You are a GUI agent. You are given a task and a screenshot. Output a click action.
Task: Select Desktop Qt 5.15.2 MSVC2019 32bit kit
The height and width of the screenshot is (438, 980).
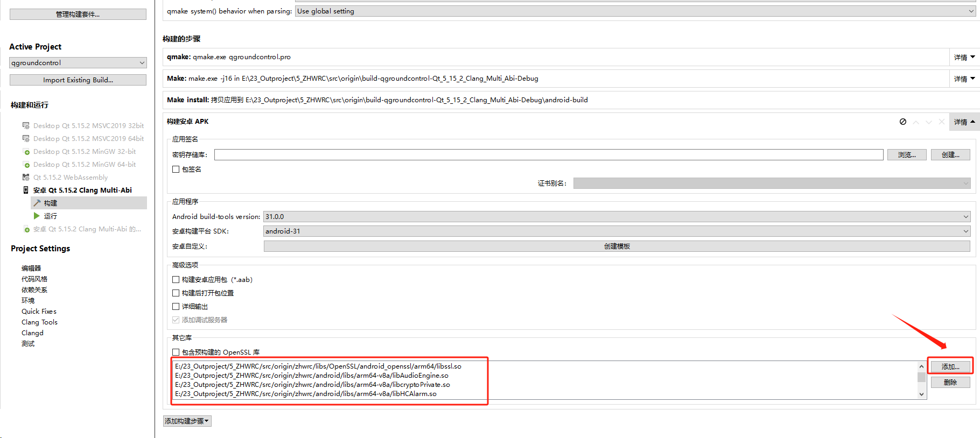coord(89,125)
